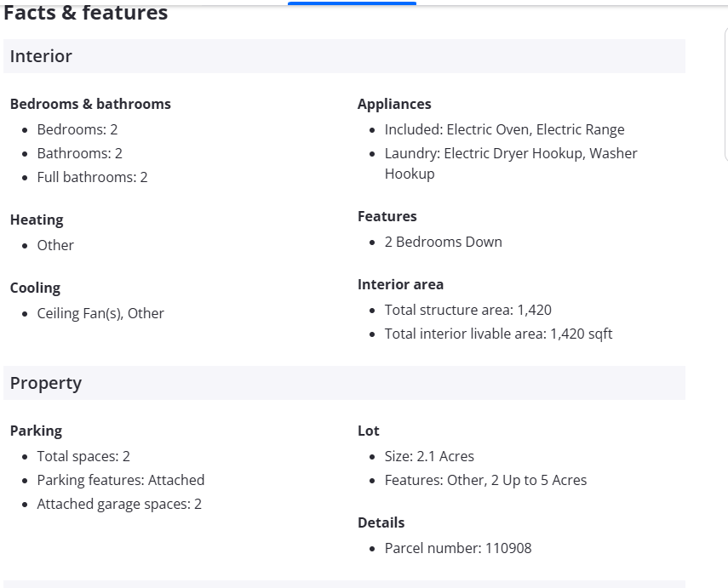Click the 2 Bedrooms Down feature
The width and height of the screenshot is (728, 588).
point(443,242)
